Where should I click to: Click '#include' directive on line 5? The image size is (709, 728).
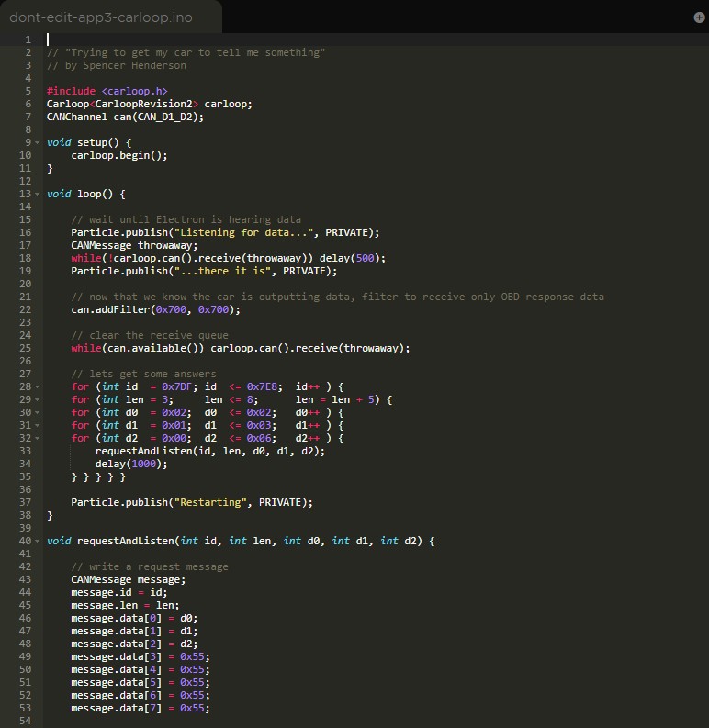(71, 91)
